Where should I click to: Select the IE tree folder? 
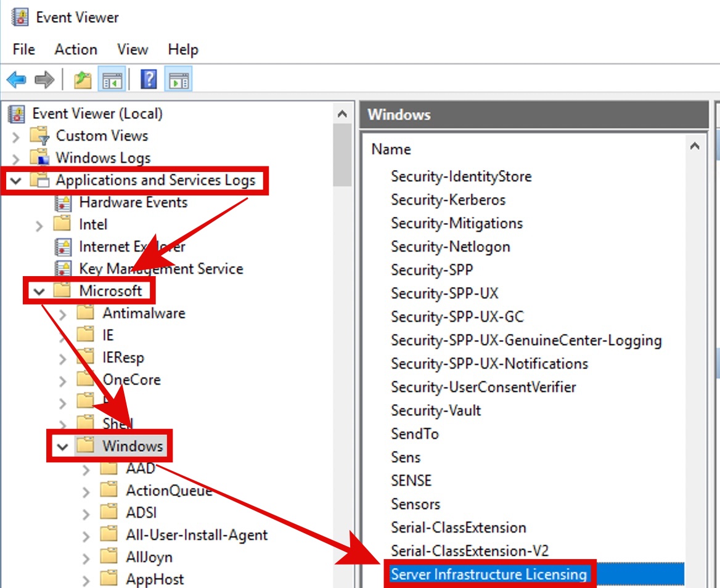[108, 335]
